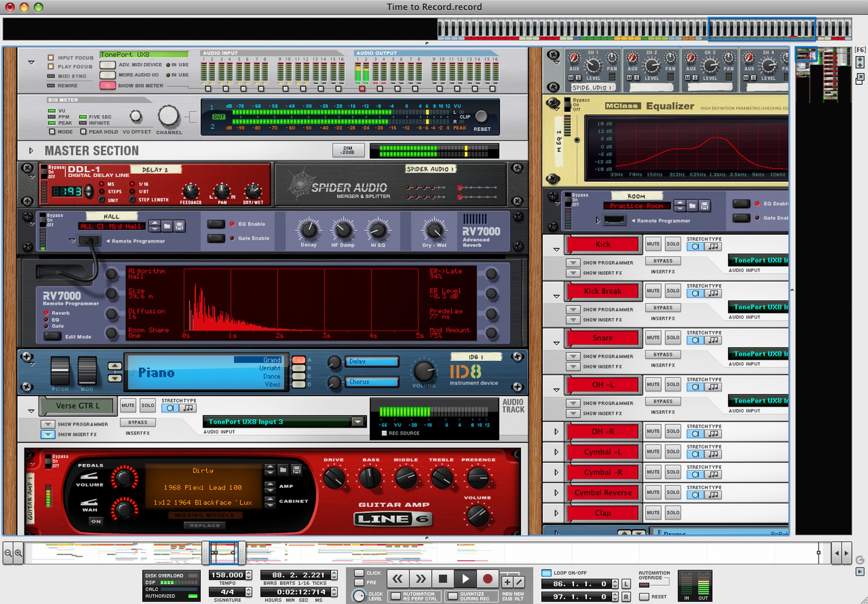Collapse the Master Section with its disclosure arrow
868x604 pixels.
coord(31,150)
